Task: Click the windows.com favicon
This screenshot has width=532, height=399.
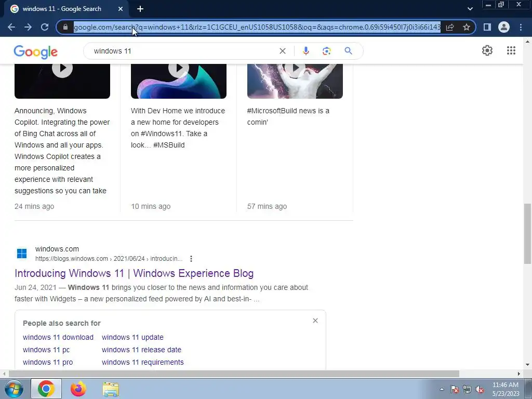Action: pos(22,254)
